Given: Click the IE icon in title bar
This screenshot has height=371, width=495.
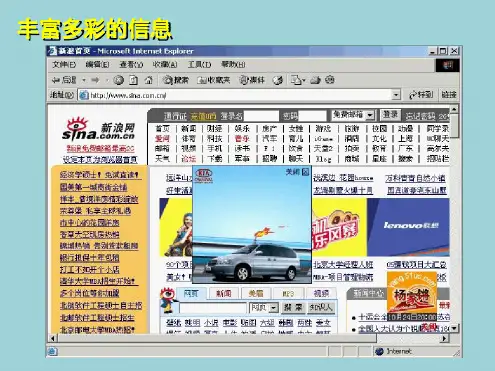Looking at the screenshot, I should point(52,51).
